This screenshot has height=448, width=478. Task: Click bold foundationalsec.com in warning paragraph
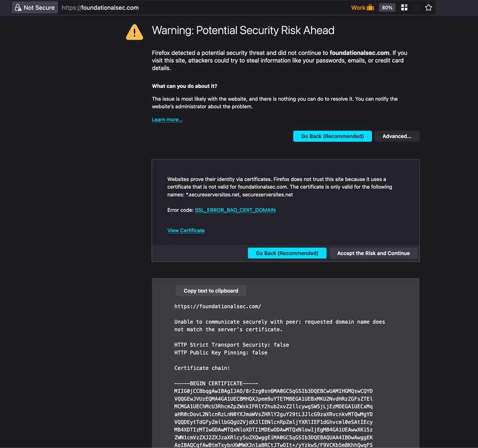[x=359, y=53]
